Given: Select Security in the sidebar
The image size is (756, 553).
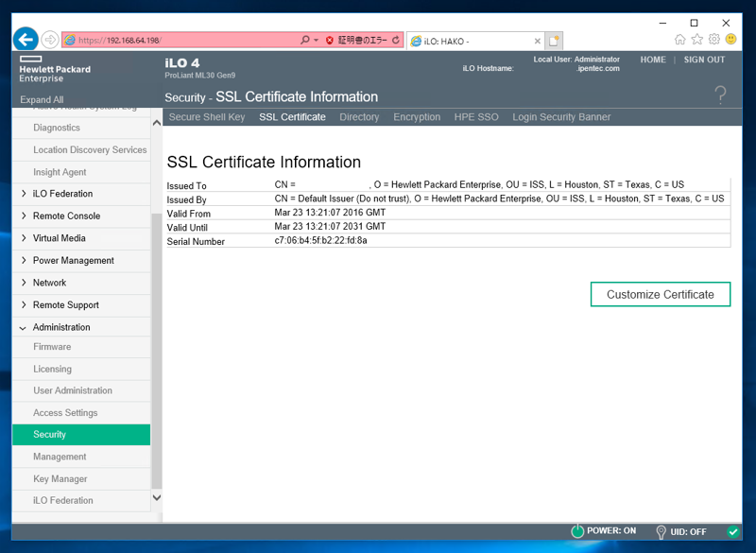Looking at the screenshot, I should [81, 435].
